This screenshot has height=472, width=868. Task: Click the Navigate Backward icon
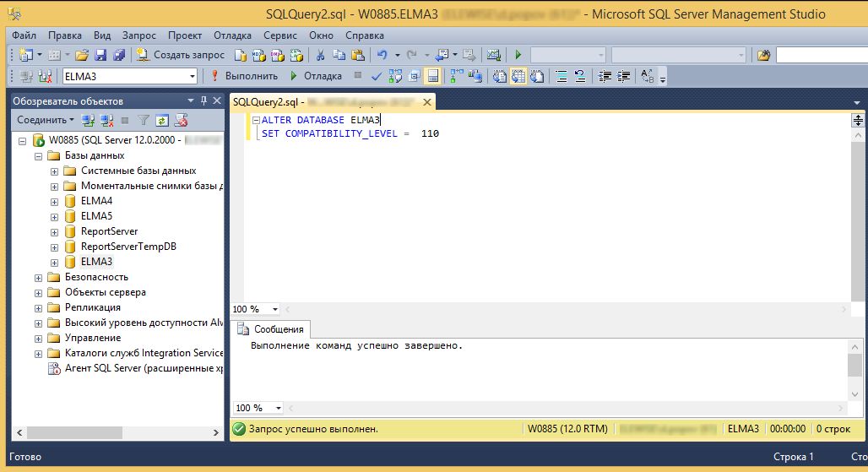442,55
